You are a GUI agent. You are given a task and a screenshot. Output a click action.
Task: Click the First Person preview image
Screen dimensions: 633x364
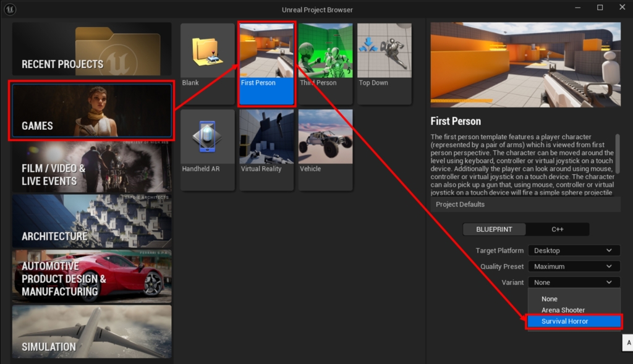coord(525,64)
